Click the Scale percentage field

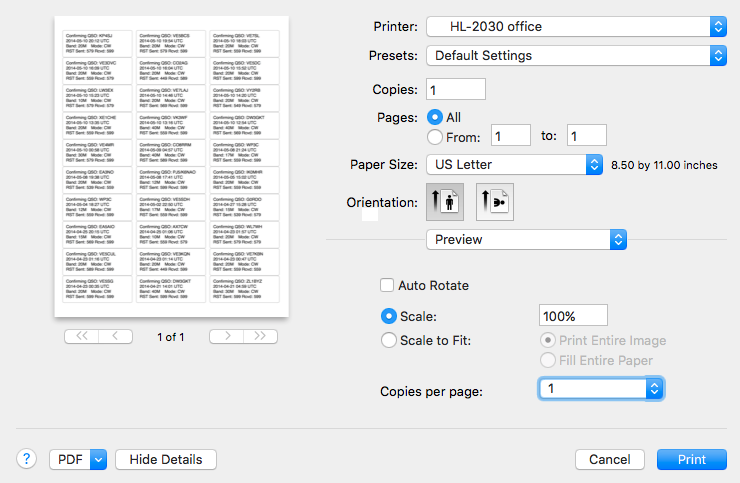pos(573,315)
